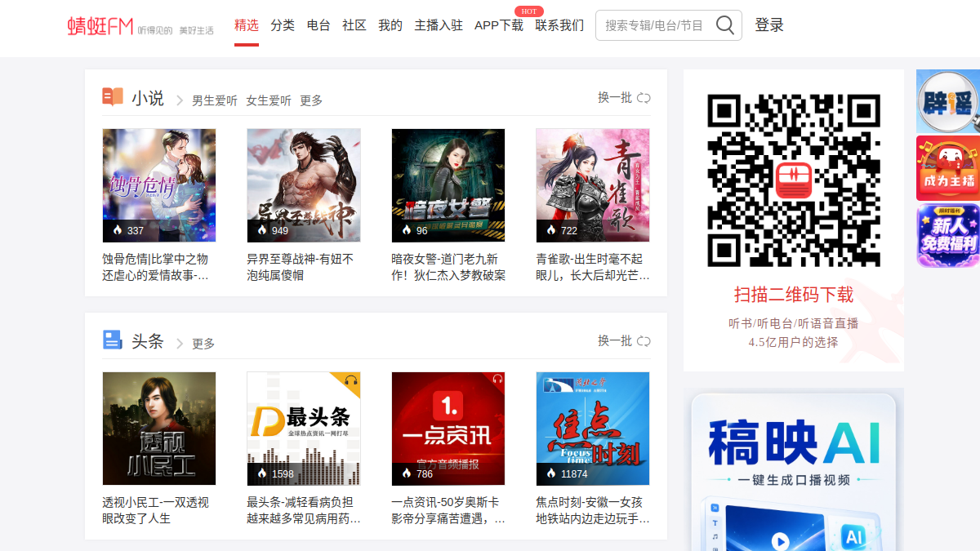
Task: Click flame play count 949 on 异界至尊战神
Action: [x=273, y=230]
